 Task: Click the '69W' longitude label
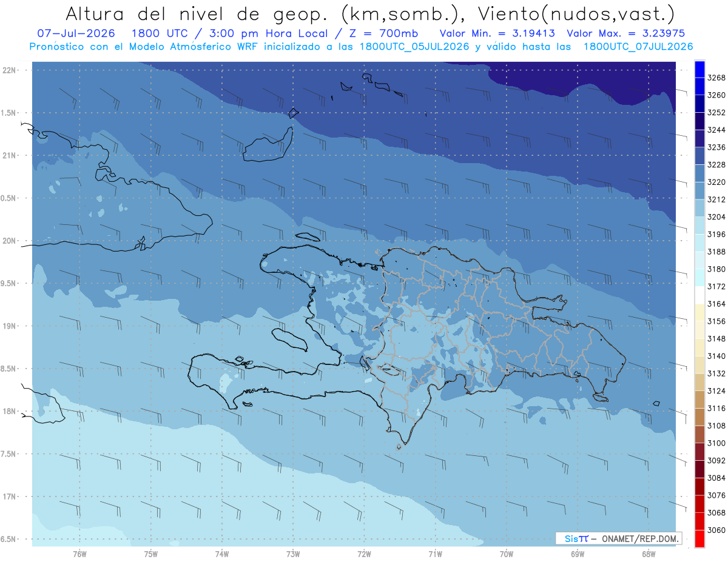(578, 554)
